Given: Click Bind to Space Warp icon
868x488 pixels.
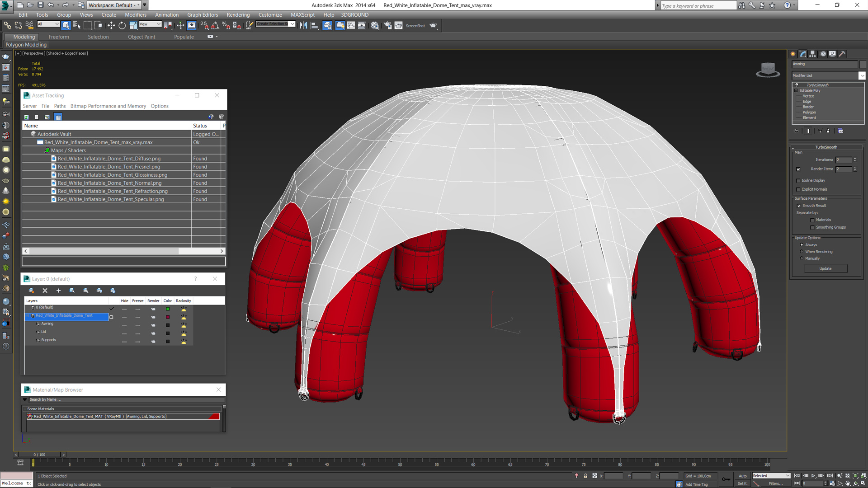Looking at the screenshot, I should point(29,26).
